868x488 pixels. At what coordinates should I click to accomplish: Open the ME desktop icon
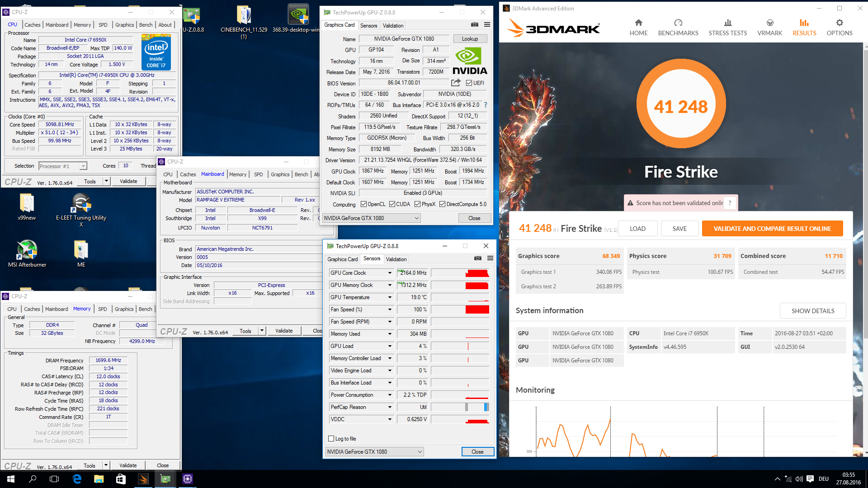click(x=81, y=253)
